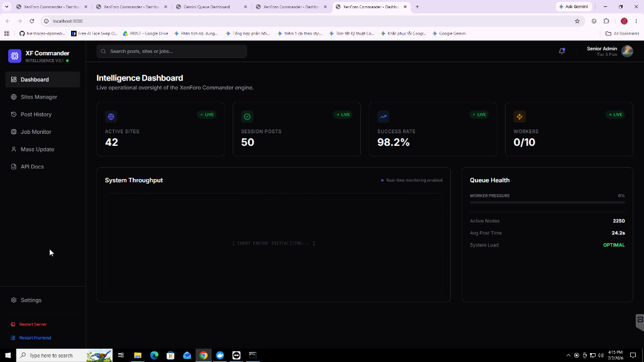
Task: Click the Active Nodes value 2250
Action: [x=619, y=221]
